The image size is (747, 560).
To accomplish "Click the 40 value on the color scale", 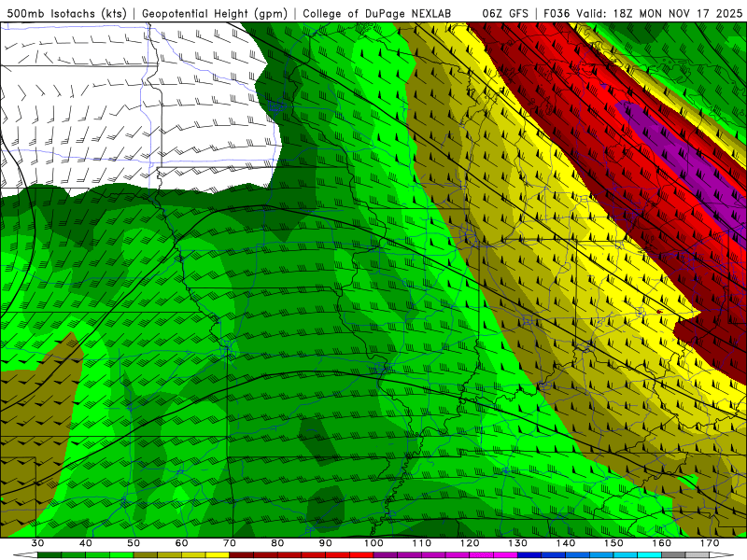I will coord(86,543).
